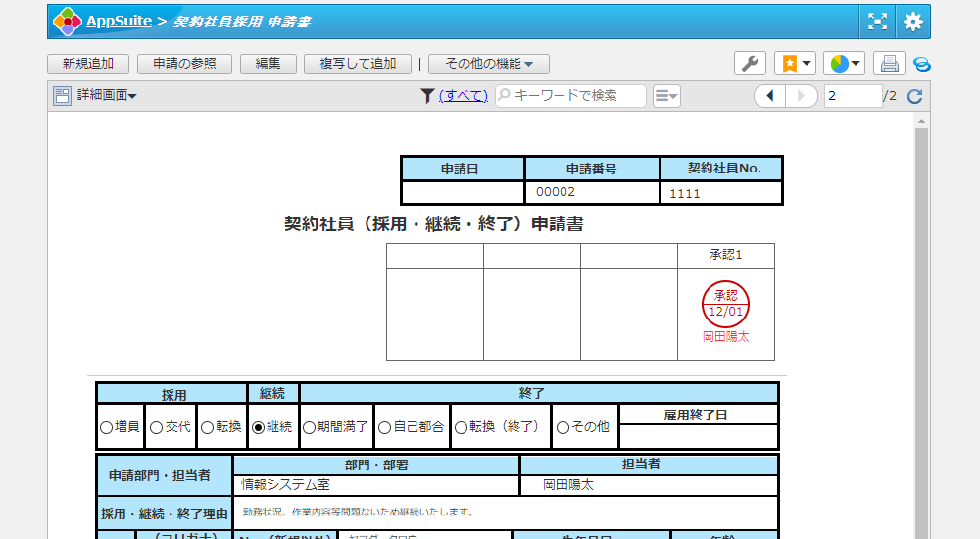This screenshot has height=539, width=980.
Task: Select the 増員 radio button
Action: pos(107,428)
